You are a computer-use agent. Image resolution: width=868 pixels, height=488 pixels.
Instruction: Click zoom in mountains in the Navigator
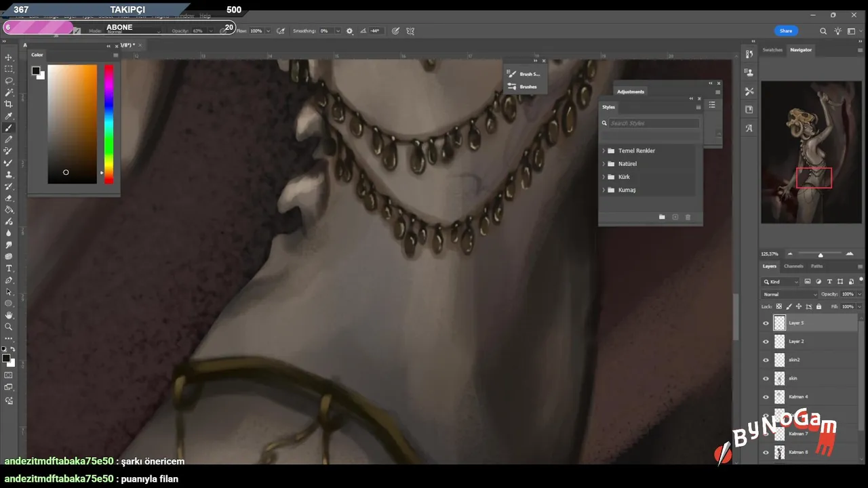pyautogui.click(x=850, y=253)
